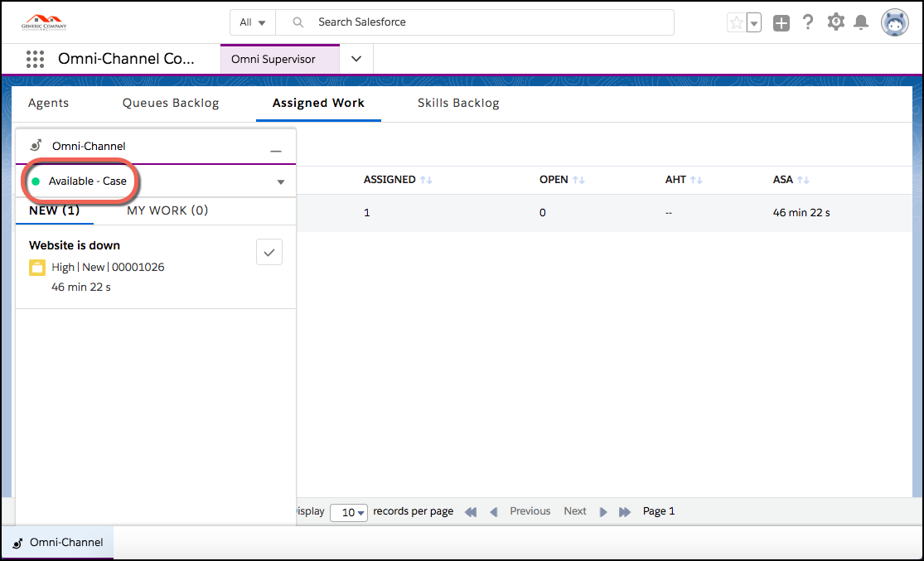Minimize the Omni-Channel widget
Screen dimensions: 924x561
(276, 151)
